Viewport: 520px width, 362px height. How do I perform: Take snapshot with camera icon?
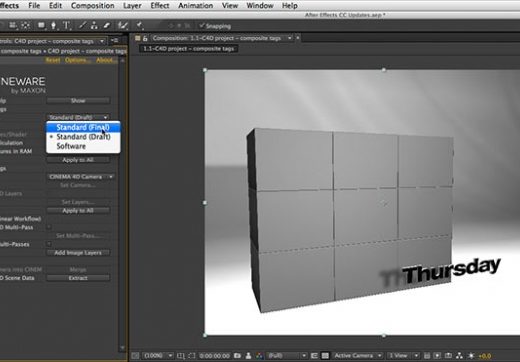237,356
